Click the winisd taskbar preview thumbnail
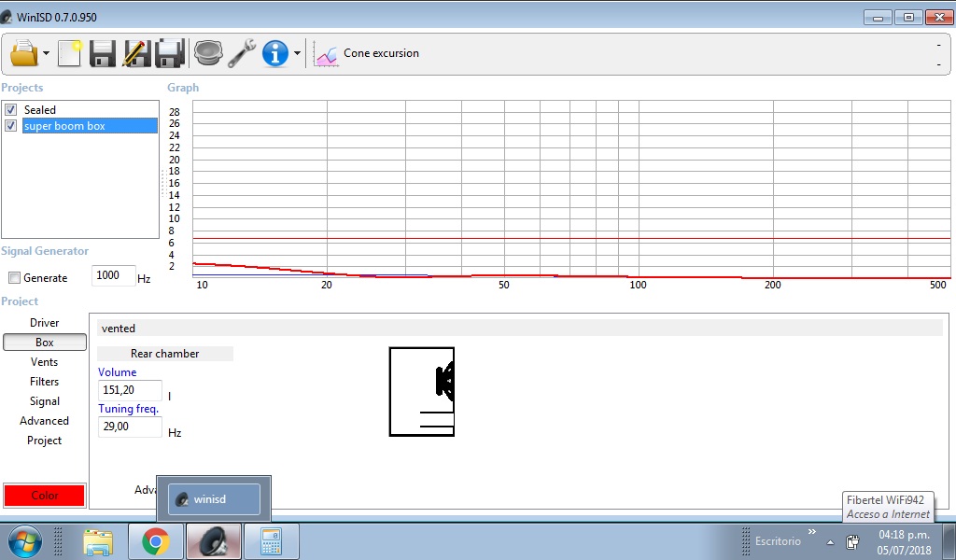 point(214,499)
